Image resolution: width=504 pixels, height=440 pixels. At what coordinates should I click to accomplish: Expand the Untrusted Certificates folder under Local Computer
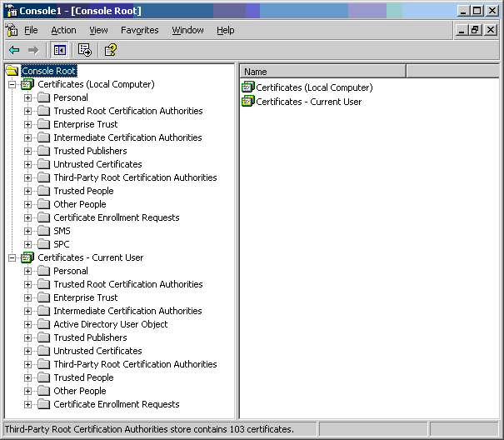27,165
